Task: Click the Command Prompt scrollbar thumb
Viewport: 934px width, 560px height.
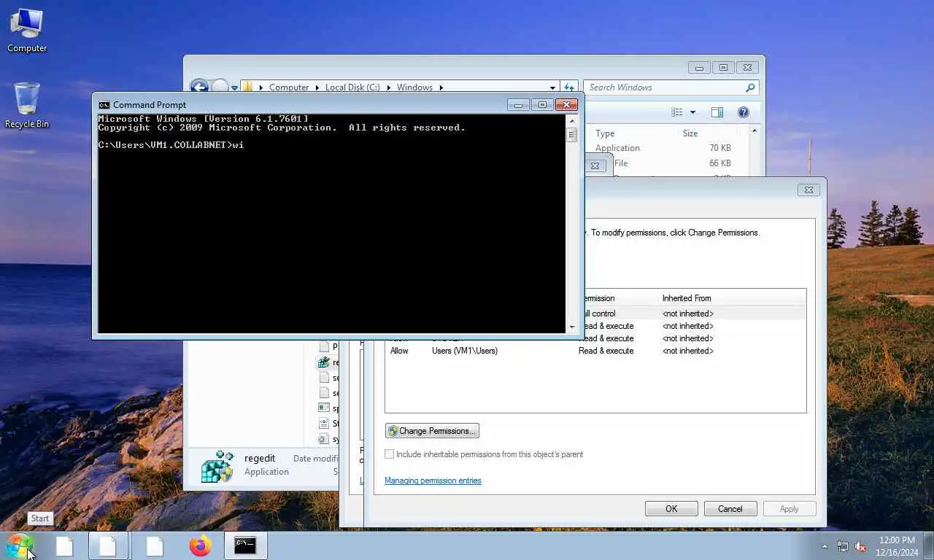Action: [x=571, y=135]
